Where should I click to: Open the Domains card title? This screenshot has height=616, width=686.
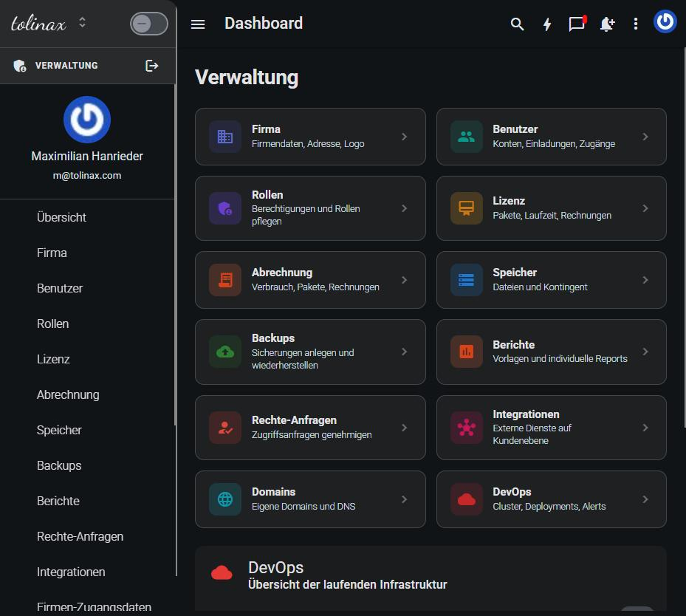[273, 492]
